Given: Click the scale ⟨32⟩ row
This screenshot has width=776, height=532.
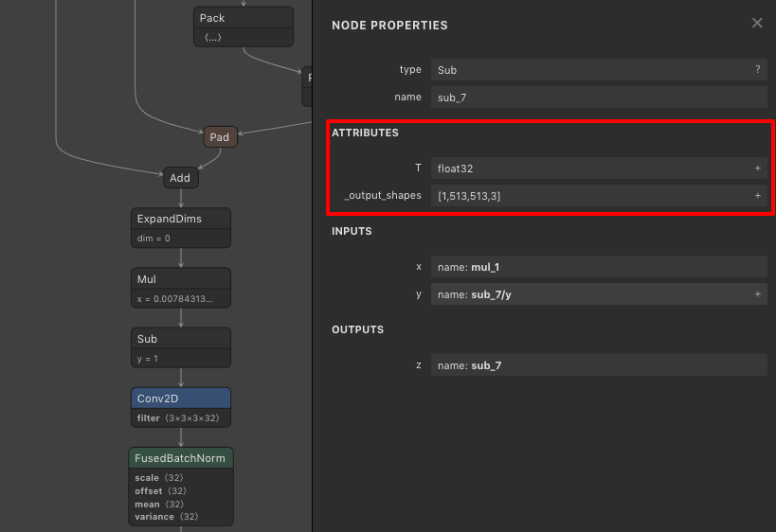Looking at the screenshot, I should (x=159, y=478).
